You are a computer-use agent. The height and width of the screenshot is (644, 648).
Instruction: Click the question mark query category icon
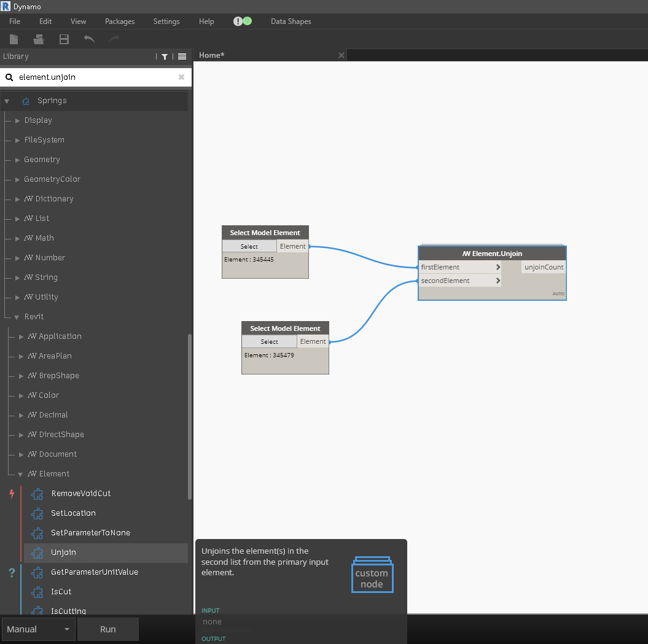(x=12, y=573)
